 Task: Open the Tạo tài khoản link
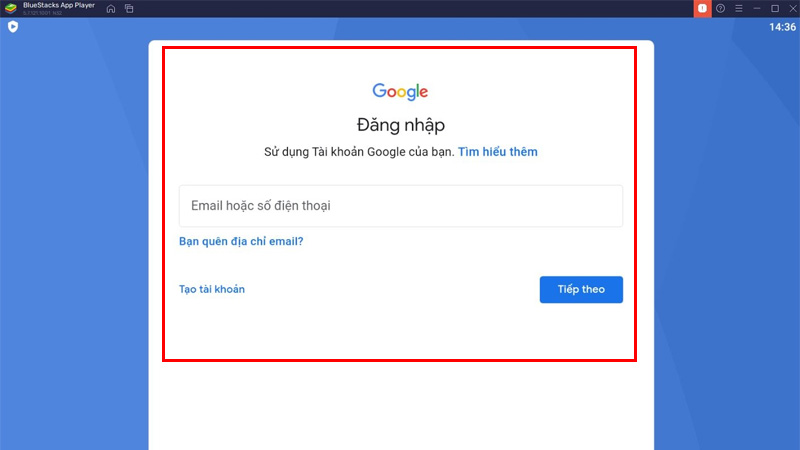(x=212, y=289)
